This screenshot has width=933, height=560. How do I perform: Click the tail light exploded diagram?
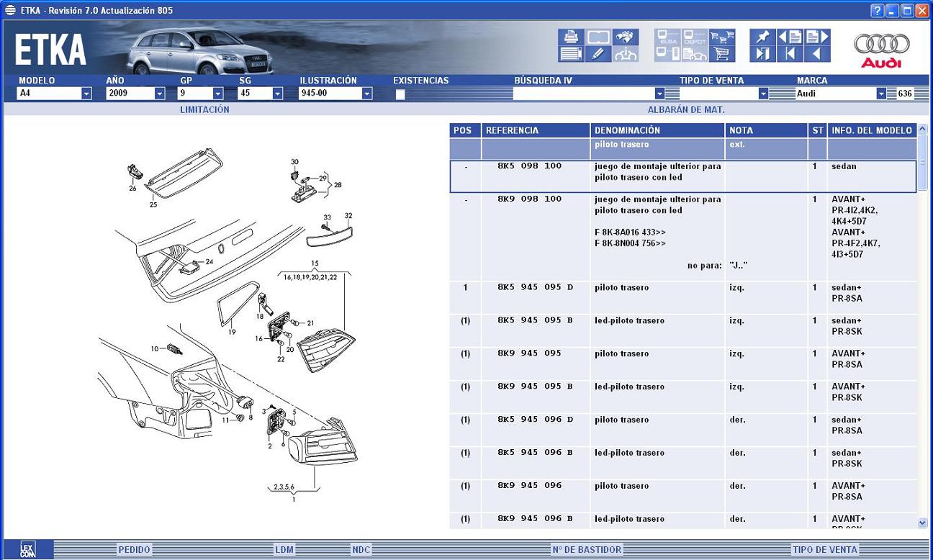[227, 324]
